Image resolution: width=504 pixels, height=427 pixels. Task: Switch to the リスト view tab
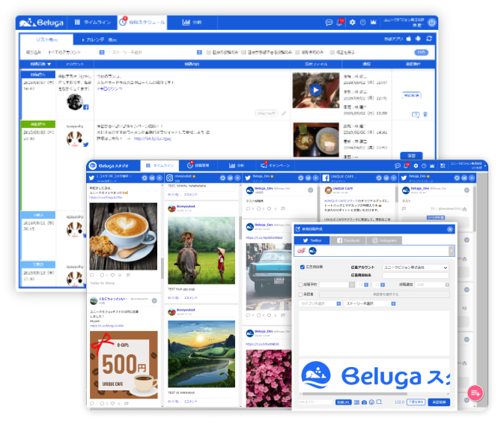pos(46,40)
